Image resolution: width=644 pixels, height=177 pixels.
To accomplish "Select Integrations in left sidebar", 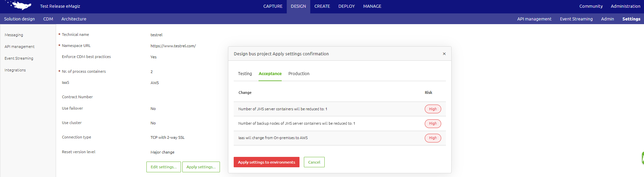I will (x=15, y=70).
